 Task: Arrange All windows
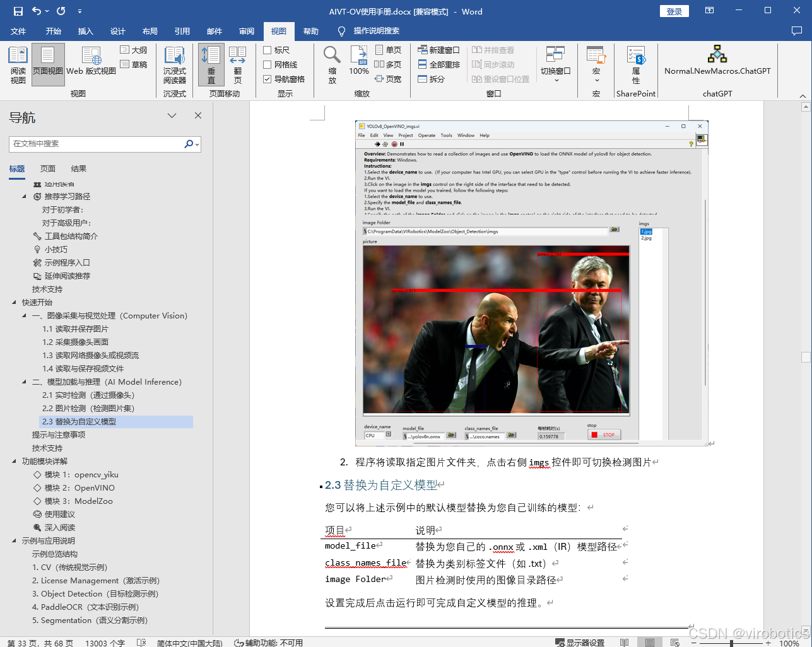(x=439, y=64)
